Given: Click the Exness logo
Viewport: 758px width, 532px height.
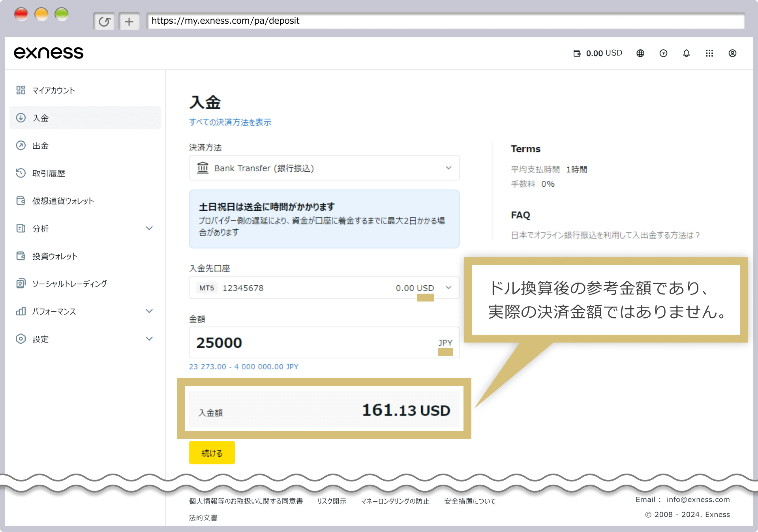Looking at the screenshot, I should (49, 53).
